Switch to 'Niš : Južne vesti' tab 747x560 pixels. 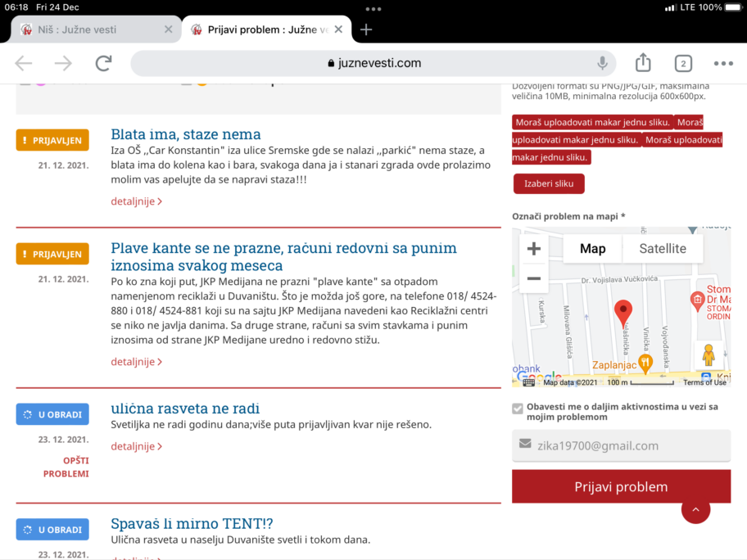[90, 29]
